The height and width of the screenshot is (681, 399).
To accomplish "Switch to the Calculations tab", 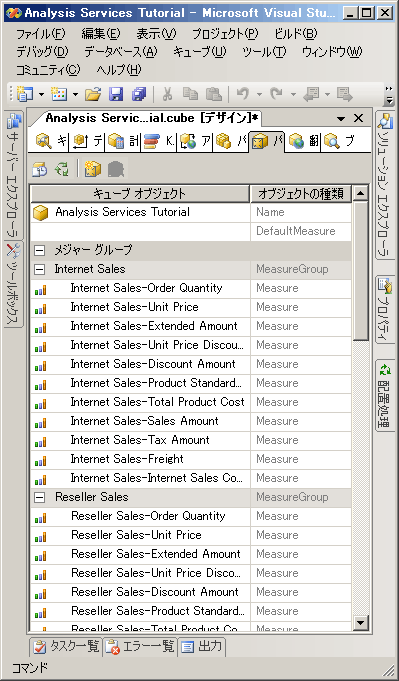I will 122,141.
